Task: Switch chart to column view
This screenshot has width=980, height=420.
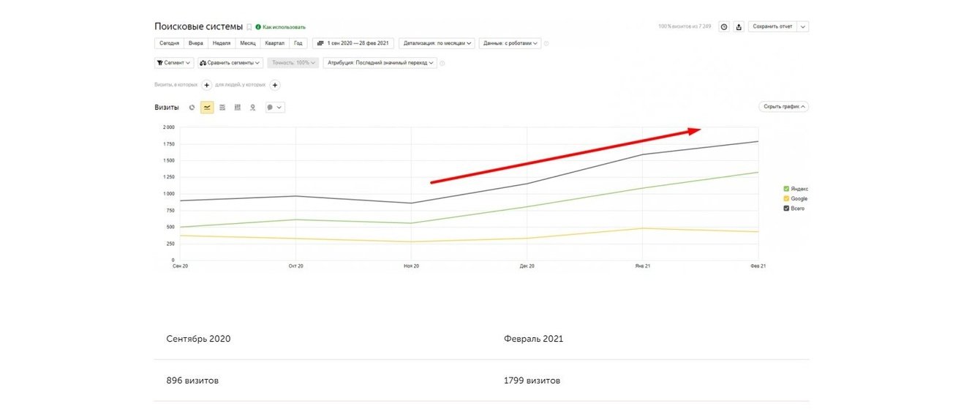Action: coord(238,107)
